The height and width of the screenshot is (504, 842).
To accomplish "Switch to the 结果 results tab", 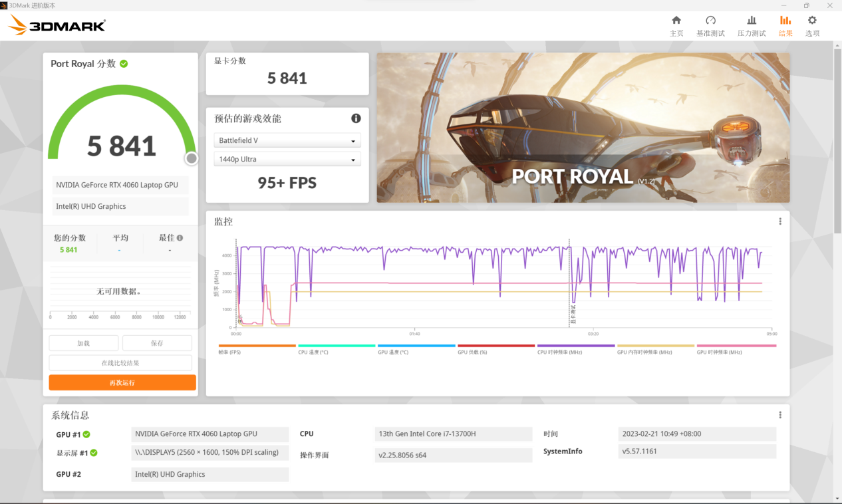I will click(x=785, y=25).
